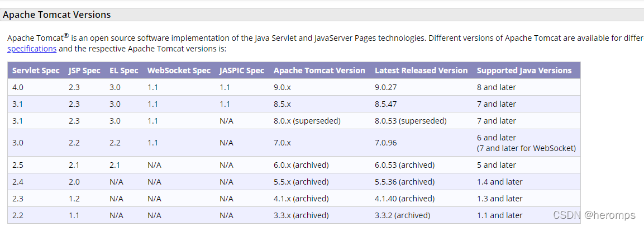Viewport: 644px width, 226px height.
Task: Click the Apache Tomcat Versions heading
Action: pos(57,15)
